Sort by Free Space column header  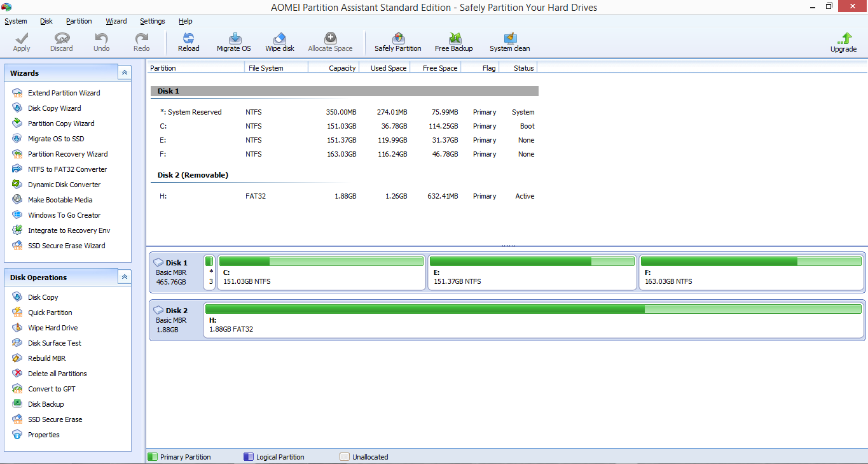point(436,67)
